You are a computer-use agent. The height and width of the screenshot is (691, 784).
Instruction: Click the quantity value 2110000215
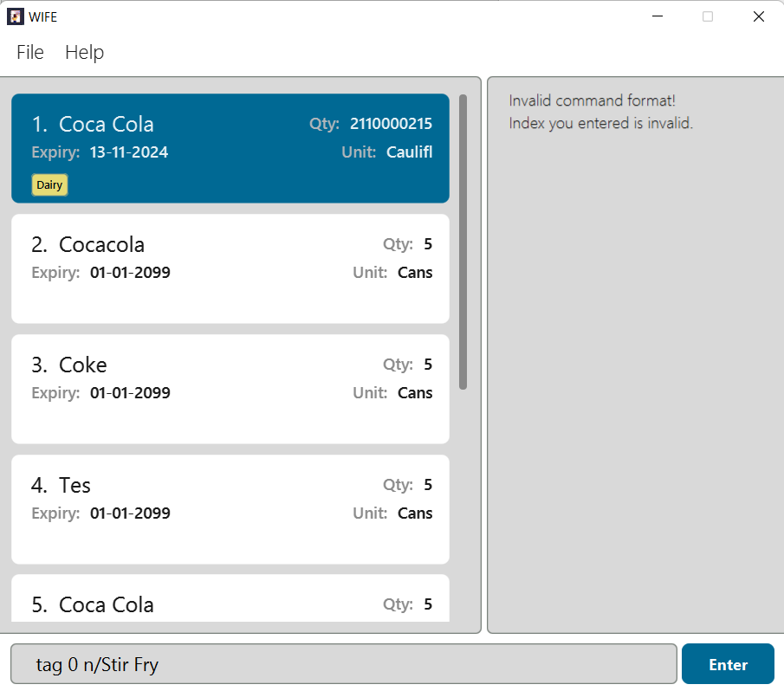(x=391, y=124)
